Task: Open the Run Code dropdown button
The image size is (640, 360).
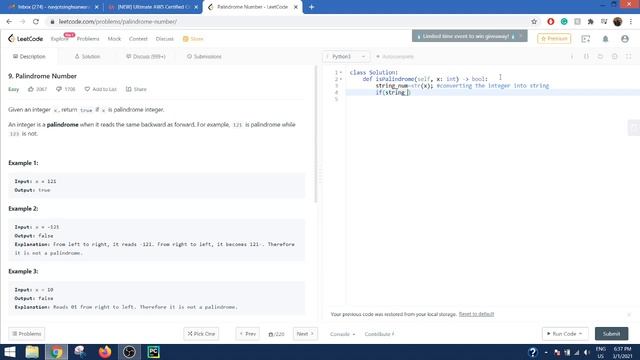Action: point(565,333)
